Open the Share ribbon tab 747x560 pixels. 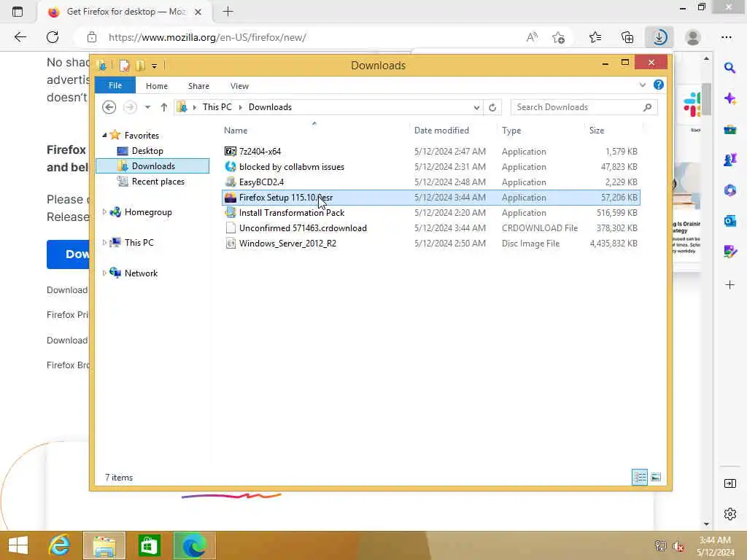coord(198,86)
